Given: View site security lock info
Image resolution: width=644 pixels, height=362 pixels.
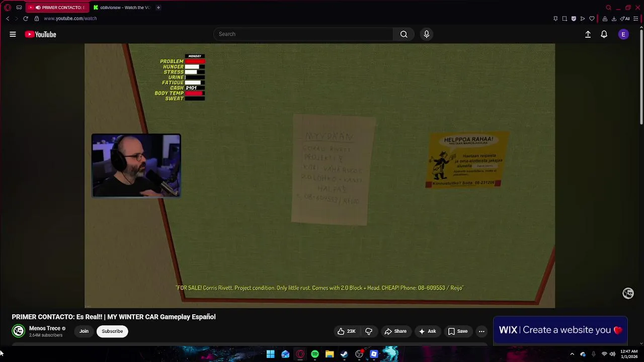Looking at the screenshot, I should coord(37,19).
